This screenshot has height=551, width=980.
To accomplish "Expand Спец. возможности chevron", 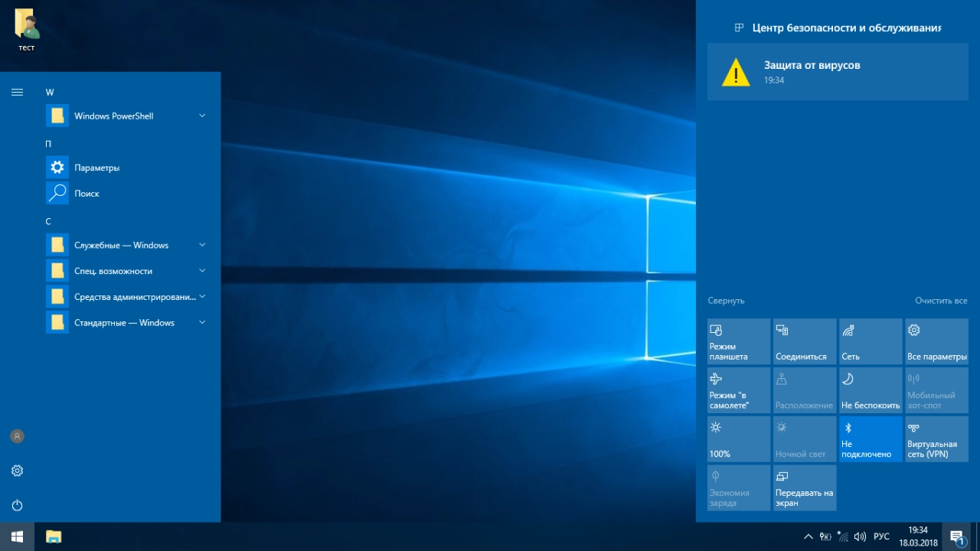I will 202,271.
